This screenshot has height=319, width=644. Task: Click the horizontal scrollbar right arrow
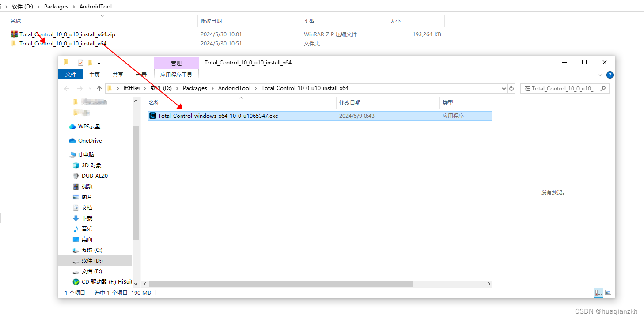click(x=489, y=284)
